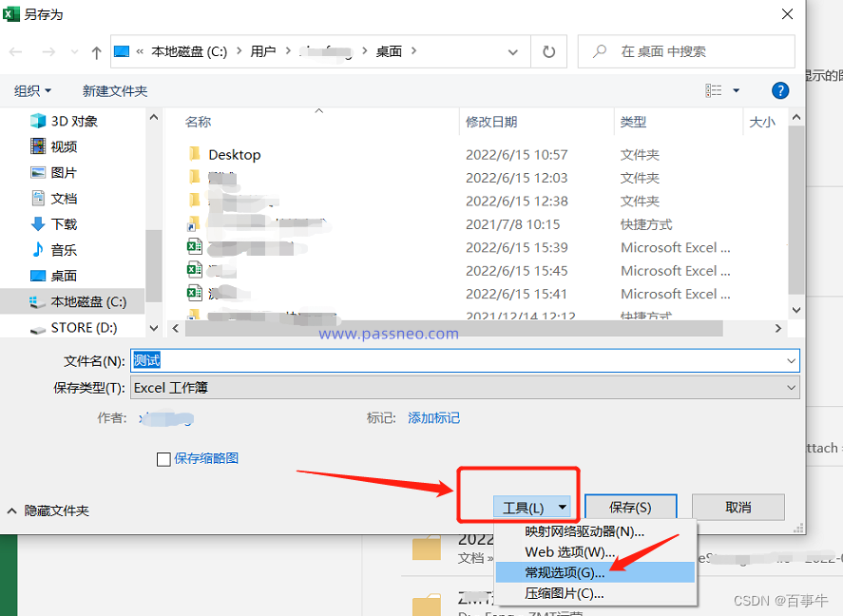This screenshot has height=616, width=843.
Task: Sort files by 修改日期 column
Action: click(491, 122)
